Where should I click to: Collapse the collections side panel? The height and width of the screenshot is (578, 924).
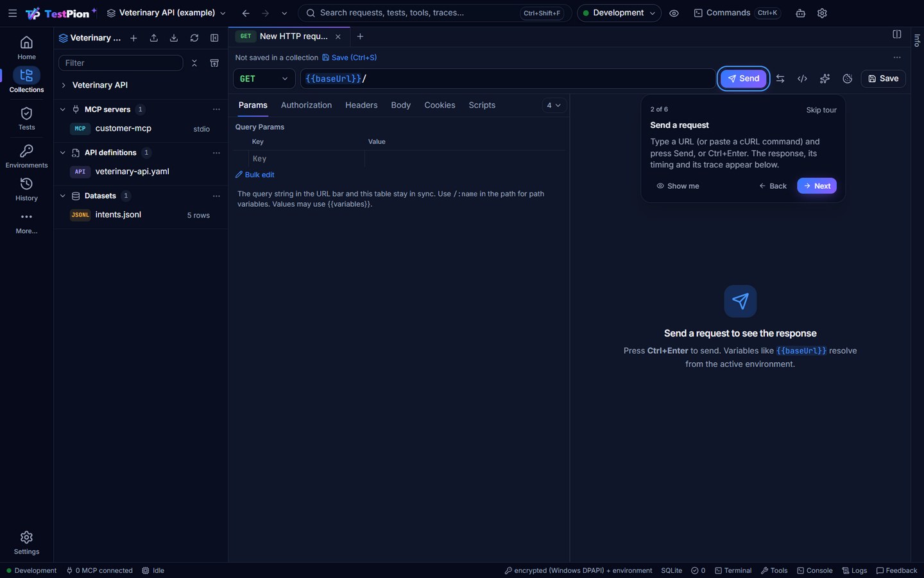214,38
